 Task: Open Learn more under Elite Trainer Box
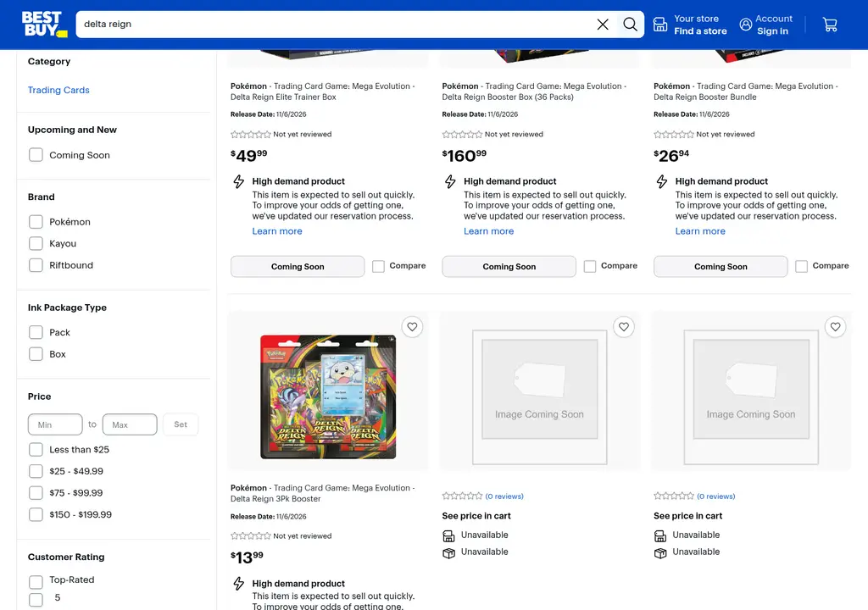point(277,231)
